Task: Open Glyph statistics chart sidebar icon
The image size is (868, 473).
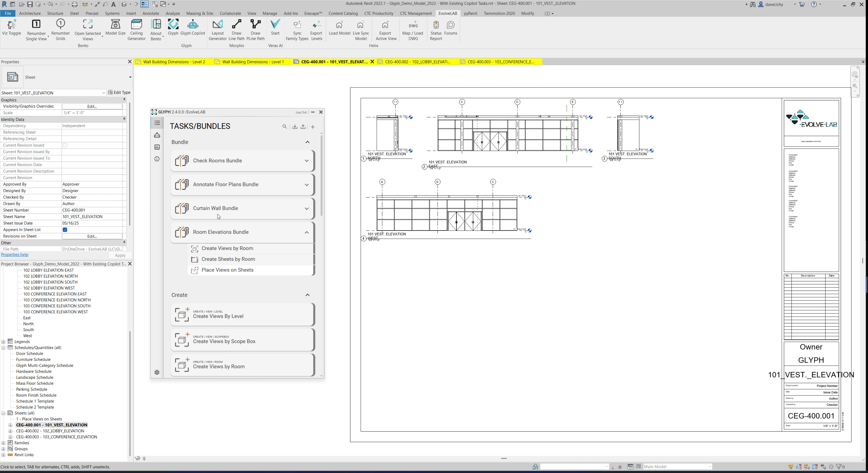Action: click(x=157, y=147)
